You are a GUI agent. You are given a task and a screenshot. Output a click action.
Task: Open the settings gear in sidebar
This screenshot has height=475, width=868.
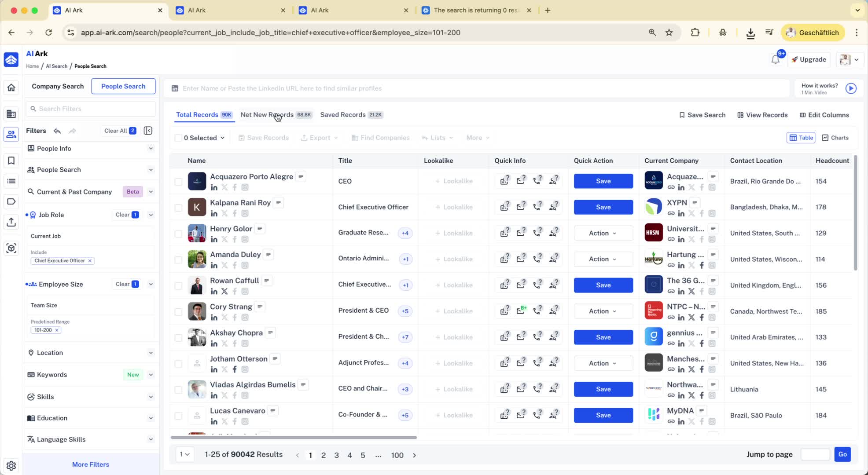point(11,465)
